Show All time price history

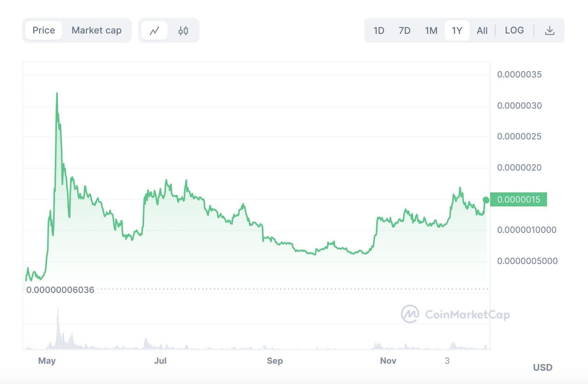coord(482,31)
